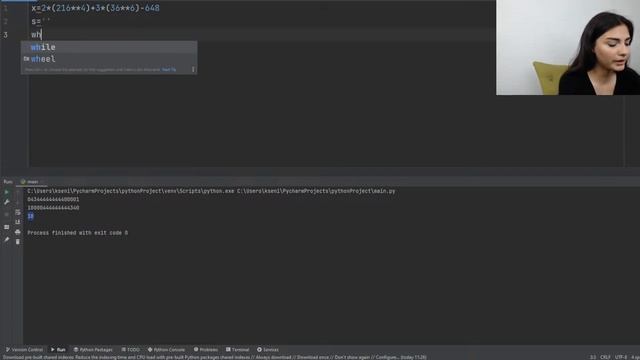Open completion popup three-dots options
Image resolution: width=640 pixels, height=360 pixels.
(x=193, y=69)
